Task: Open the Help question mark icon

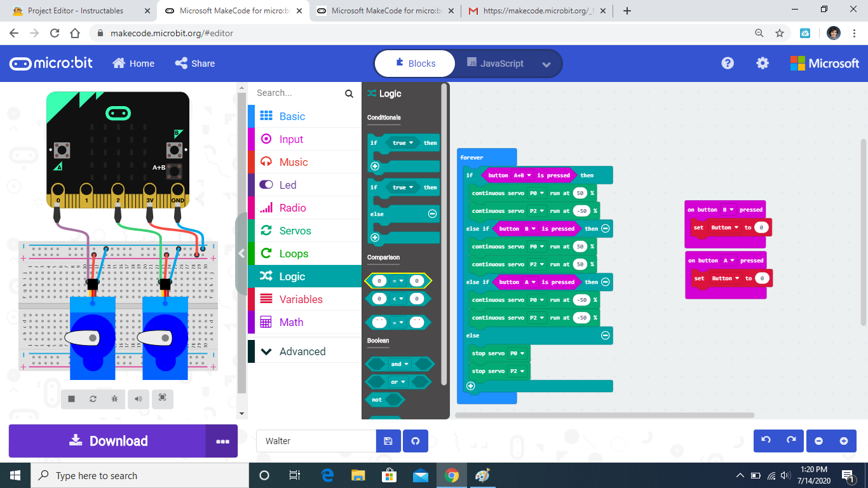Action: click(x=728, y=63)
